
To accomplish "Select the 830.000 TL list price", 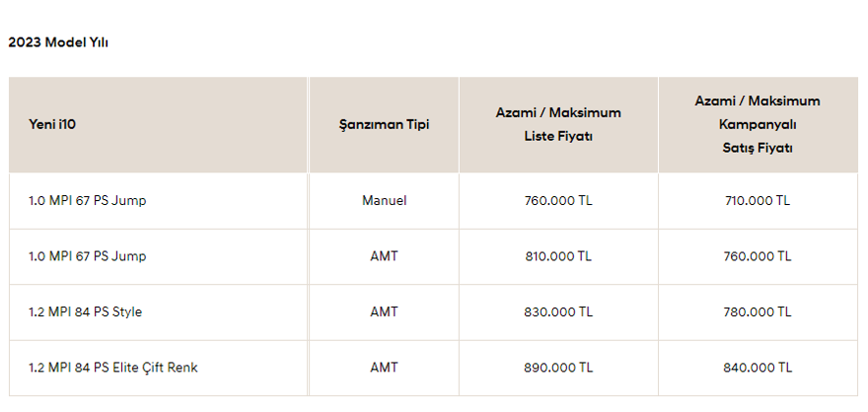I will click(x=558, y=311).
